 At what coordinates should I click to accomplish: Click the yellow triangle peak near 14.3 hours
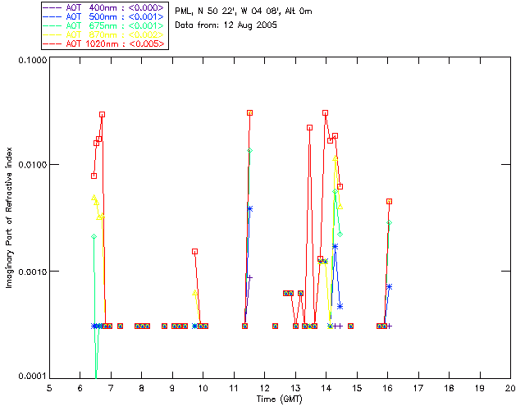tap(335, 158)
